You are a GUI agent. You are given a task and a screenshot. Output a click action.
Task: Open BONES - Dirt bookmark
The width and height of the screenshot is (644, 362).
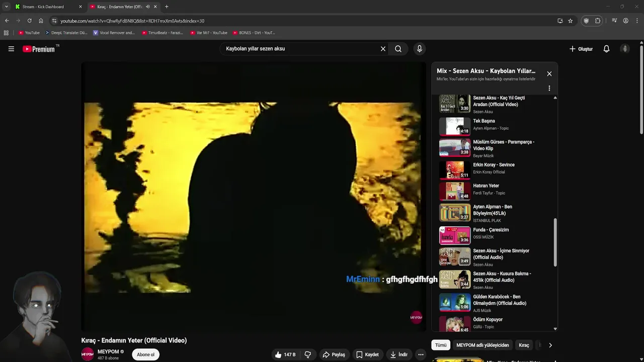(254, 33)
